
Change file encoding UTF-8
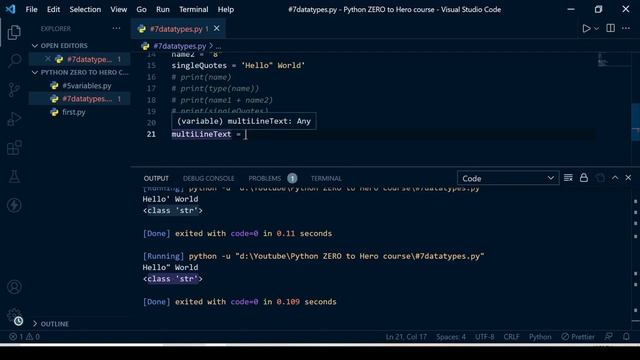coord(484,337)
